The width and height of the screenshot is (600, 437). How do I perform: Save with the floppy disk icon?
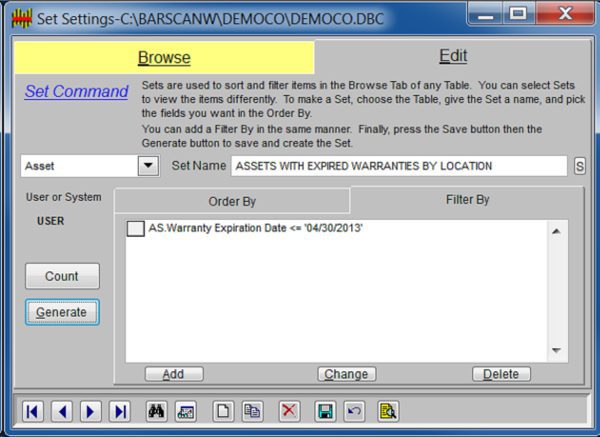pos(325,411)
